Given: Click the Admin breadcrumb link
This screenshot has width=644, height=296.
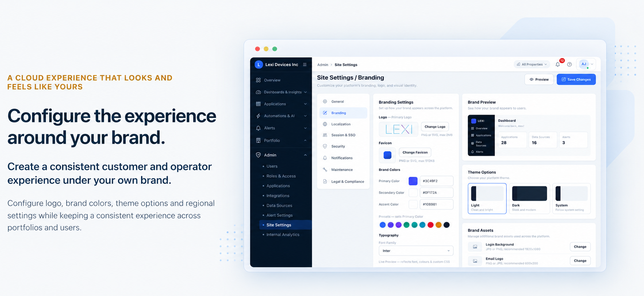Looking at the screenshot, I should (x=323, y=65).
